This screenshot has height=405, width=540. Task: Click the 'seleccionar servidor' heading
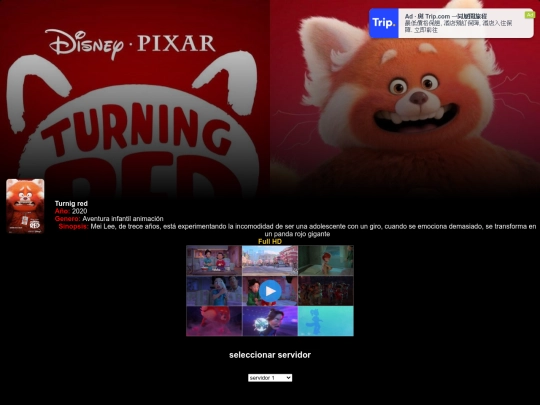270,355
